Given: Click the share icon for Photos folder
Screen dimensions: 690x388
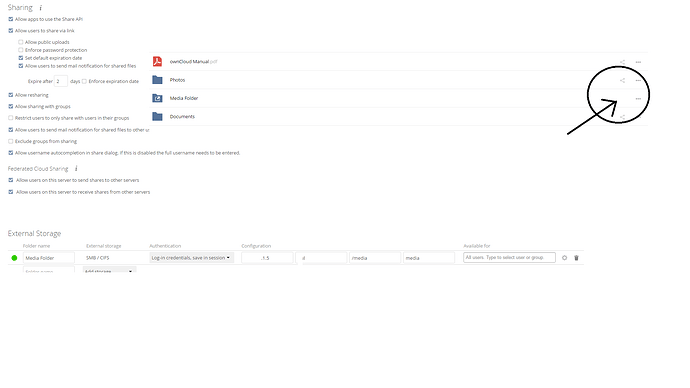Looking at the screenshot, I should pos(622,81).
